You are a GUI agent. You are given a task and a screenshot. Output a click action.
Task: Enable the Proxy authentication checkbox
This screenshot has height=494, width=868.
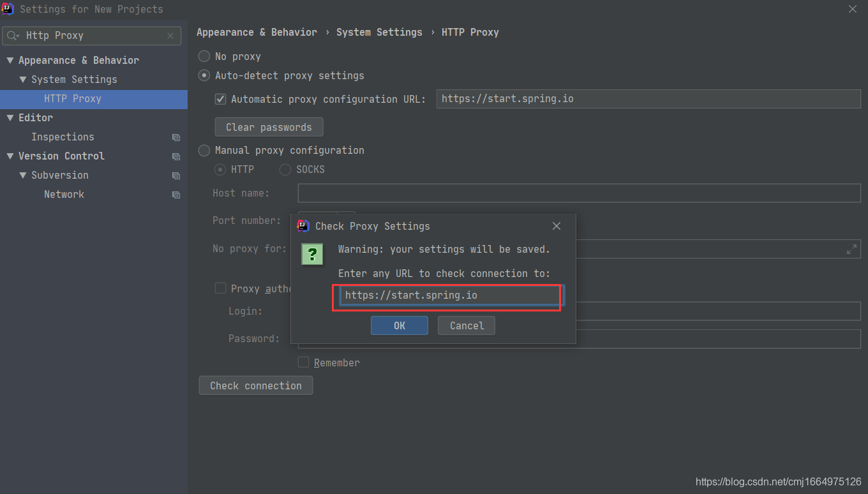pyautogui.click(x=220, y=288)
